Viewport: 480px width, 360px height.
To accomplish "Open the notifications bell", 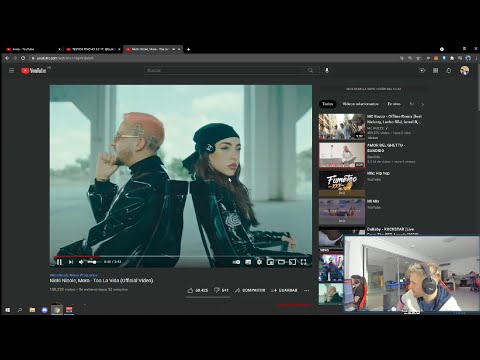I will coord(449,70).
